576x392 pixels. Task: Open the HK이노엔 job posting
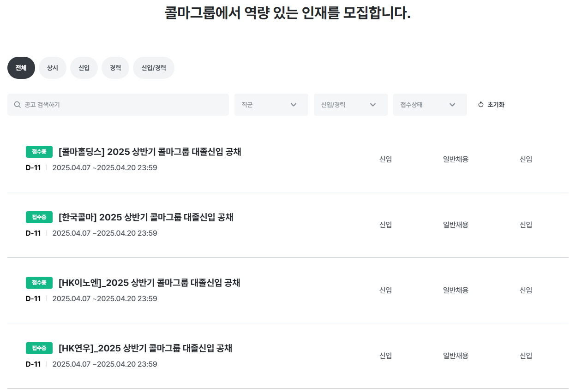(149, 283)
